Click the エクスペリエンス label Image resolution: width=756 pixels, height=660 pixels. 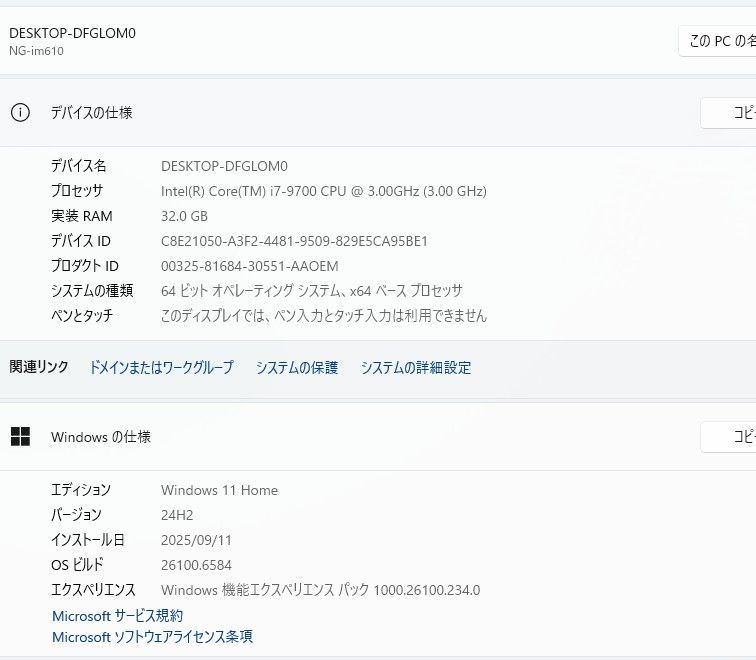[x=94, y=590]
